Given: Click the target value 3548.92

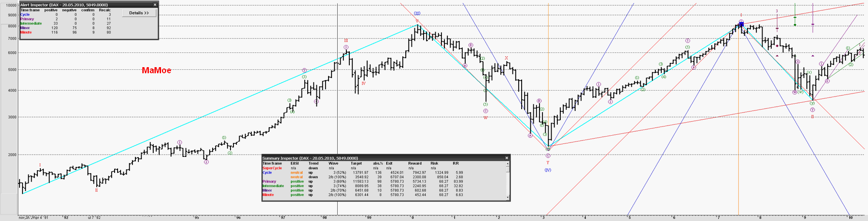Looking at the screenshot, I should (x=362, y=177).
